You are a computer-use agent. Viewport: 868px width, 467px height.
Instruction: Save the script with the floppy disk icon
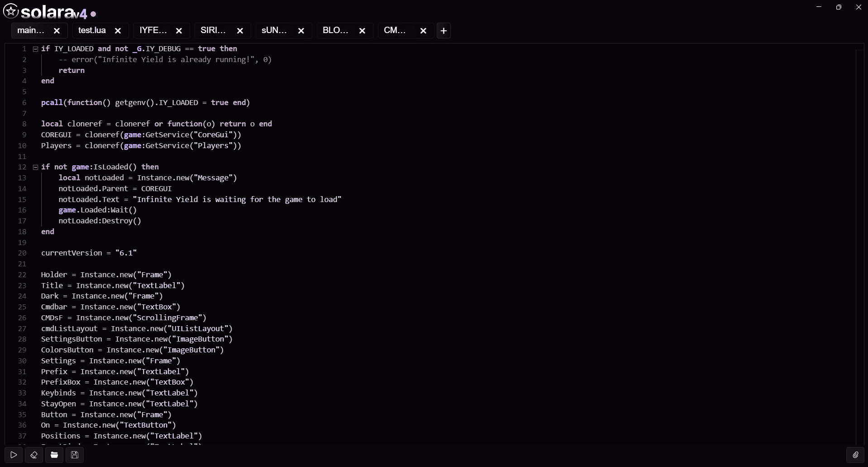click(75, 455)
